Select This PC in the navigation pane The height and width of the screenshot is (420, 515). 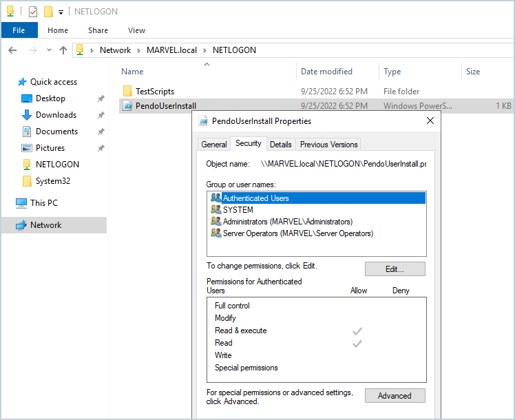pos(43,203)
